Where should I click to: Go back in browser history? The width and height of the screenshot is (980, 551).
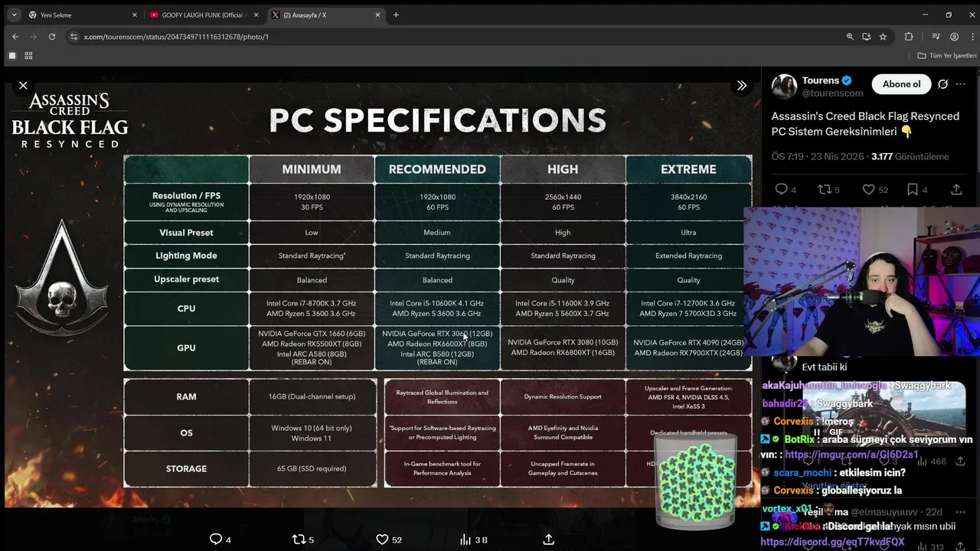tap(15, 36)
